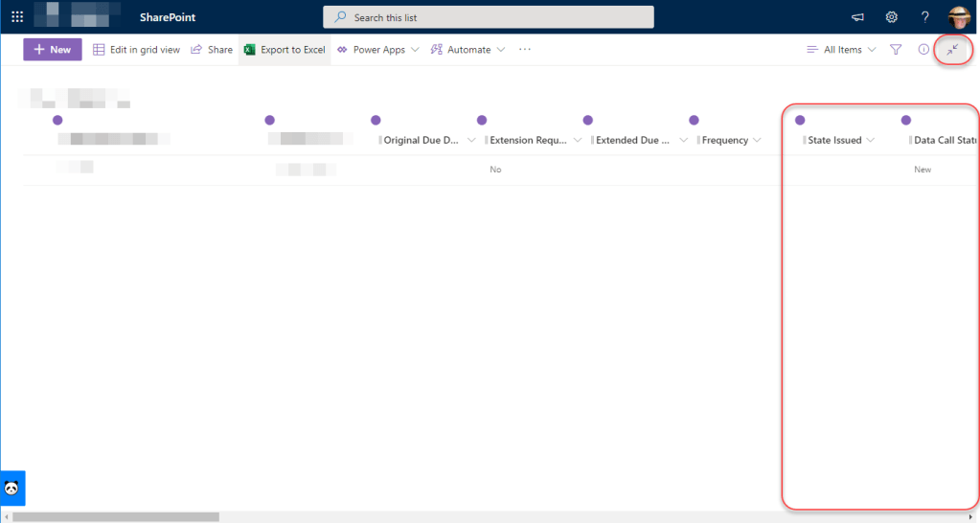The height and width of the screenshot is (523, 980).
Task: Expand the Automate dropdown menu
Action: (468, 50)
